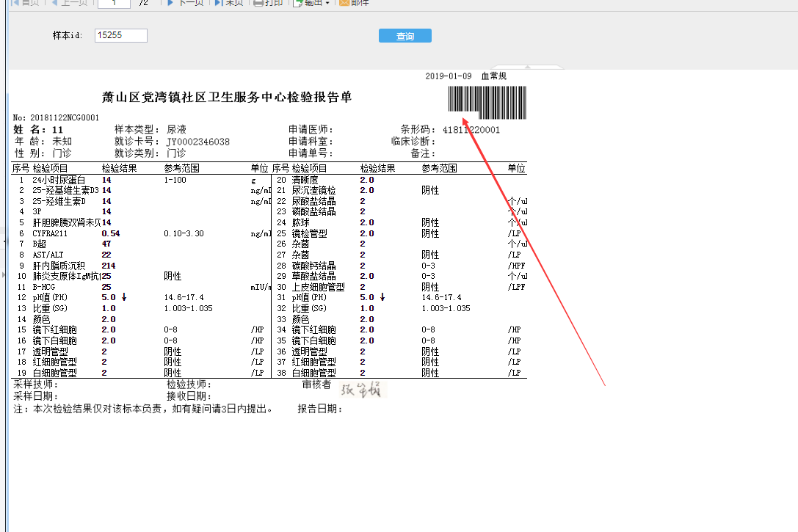This screenshot has width=798, height=532.
Task: Click the reviewer signature image
Action: pyautogui.click(x=364, y=390)
